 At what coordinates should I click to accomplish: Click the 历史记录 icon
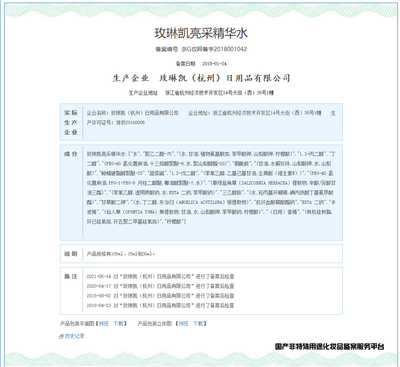[61, 337]
